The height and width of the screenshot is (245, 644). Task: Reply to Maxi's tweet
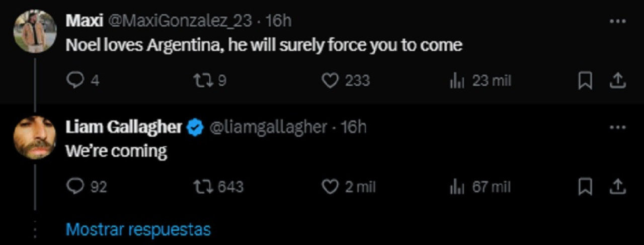click(x=75, y=81)
